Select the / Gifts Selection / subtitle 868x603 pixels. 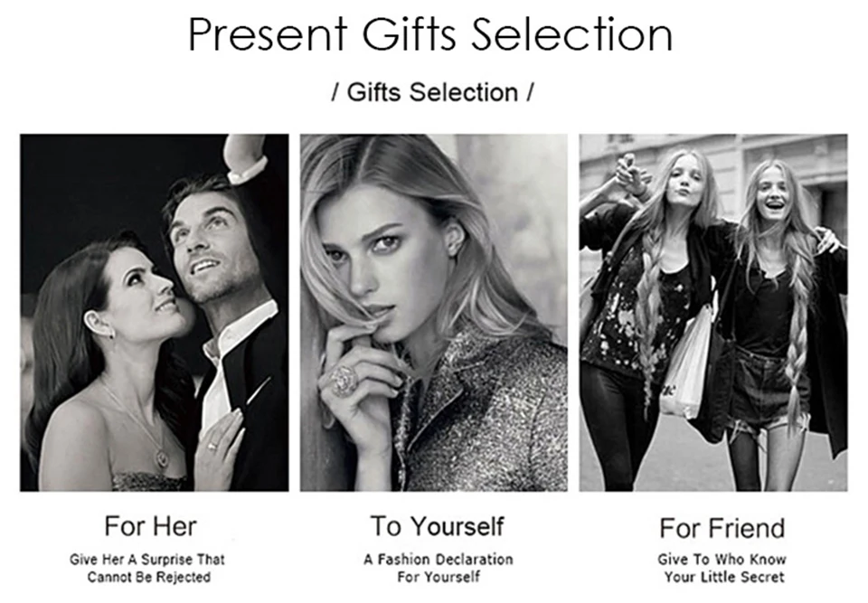pyautogui.click(x=432, y=92)
